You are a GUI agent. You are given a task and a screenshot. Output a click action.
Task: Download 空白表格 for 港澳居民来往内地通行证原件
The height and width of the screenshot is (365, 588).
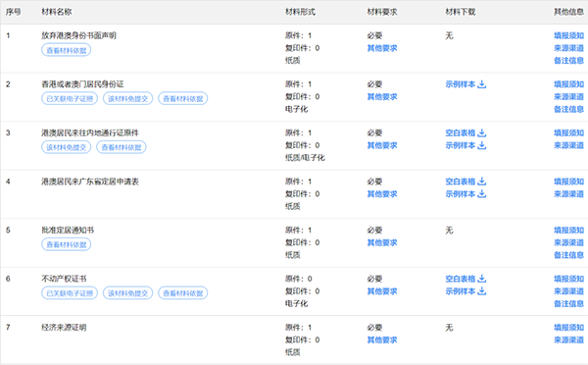point(465,132)
